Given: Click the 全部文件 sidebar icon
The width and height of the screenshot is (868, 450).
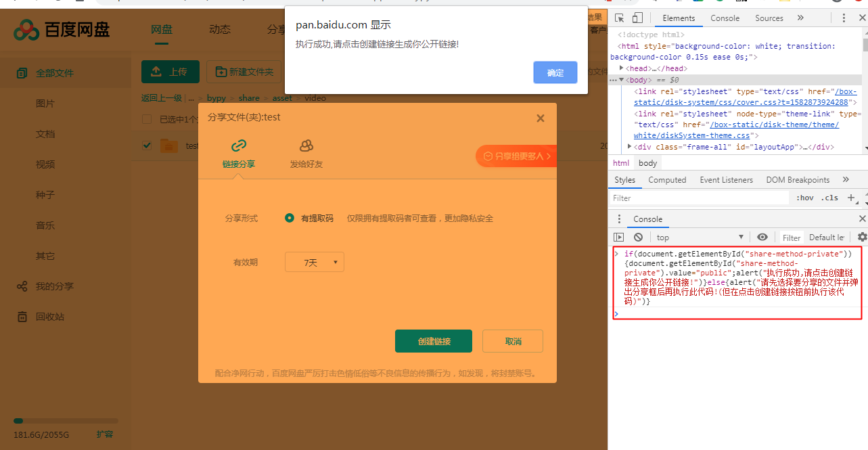Looking at the screenshot, I should click(22, 73).
